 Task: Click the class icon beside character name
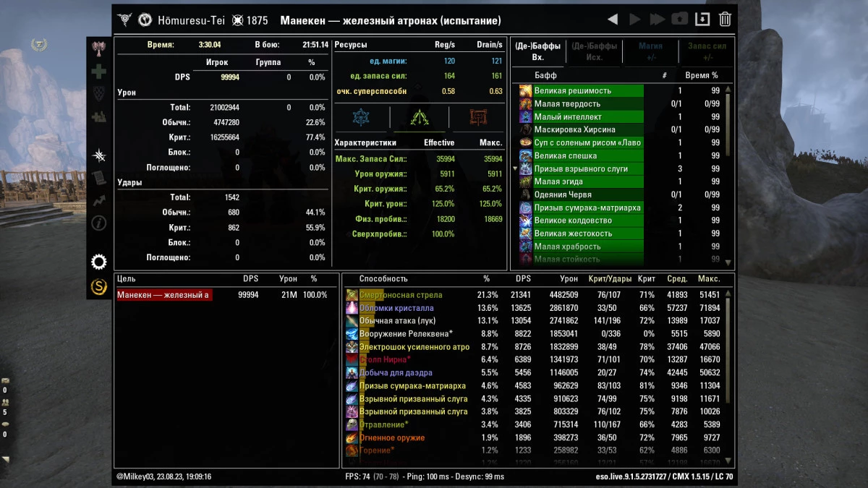[145, 20]
